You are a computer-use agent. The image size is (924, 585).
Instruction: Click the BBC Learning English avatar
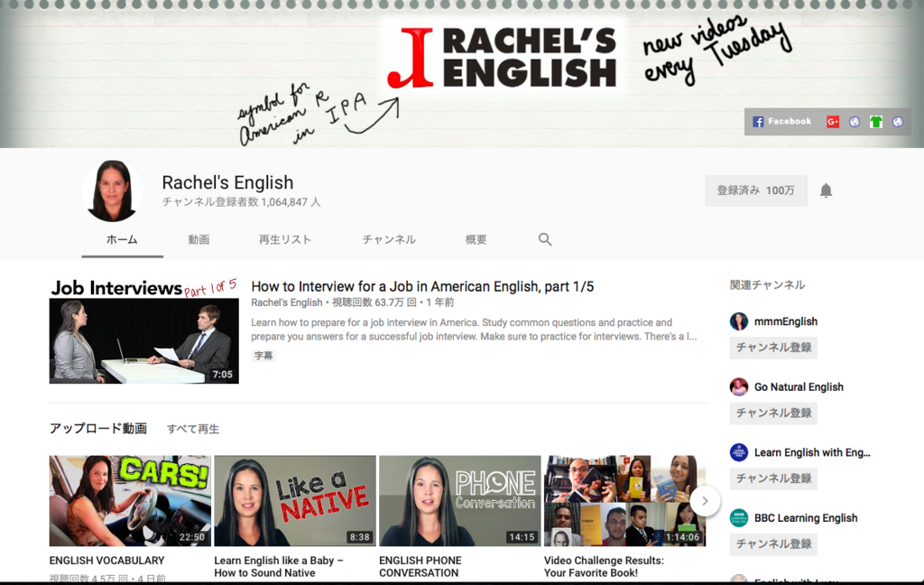[739, 518]
